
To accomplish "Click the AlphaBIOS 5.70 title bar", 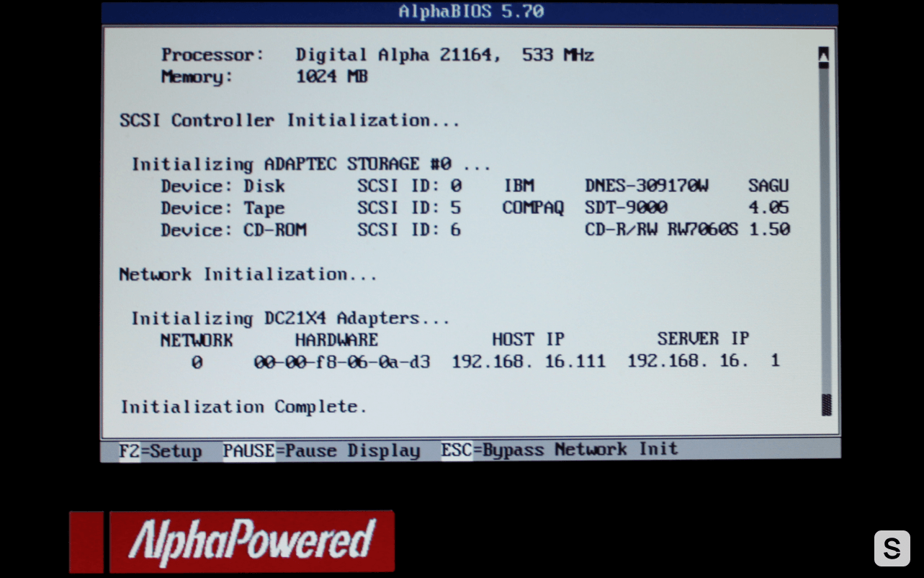I will pos(470,12).
